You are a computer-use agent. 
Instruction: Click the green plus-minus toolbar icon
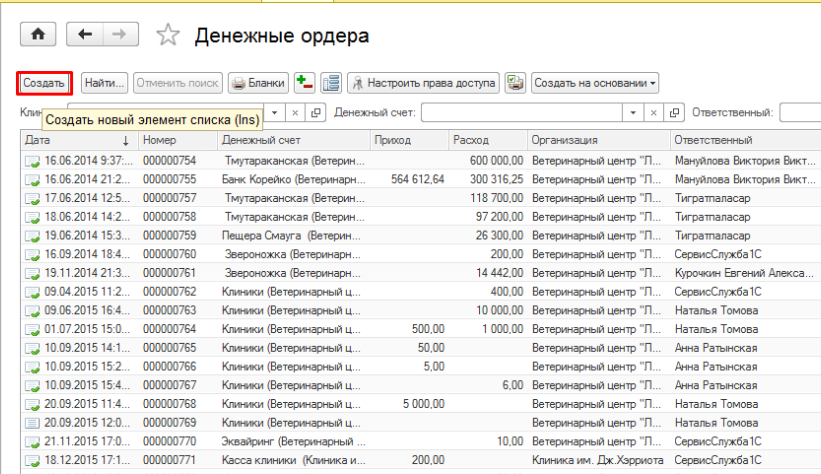pyautogui.click(x=305, y=83)
